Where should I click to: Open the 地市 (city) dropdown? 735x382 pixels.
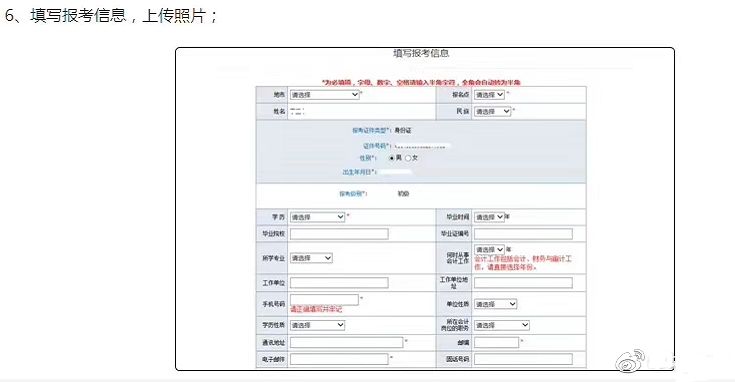click(324, 95)
